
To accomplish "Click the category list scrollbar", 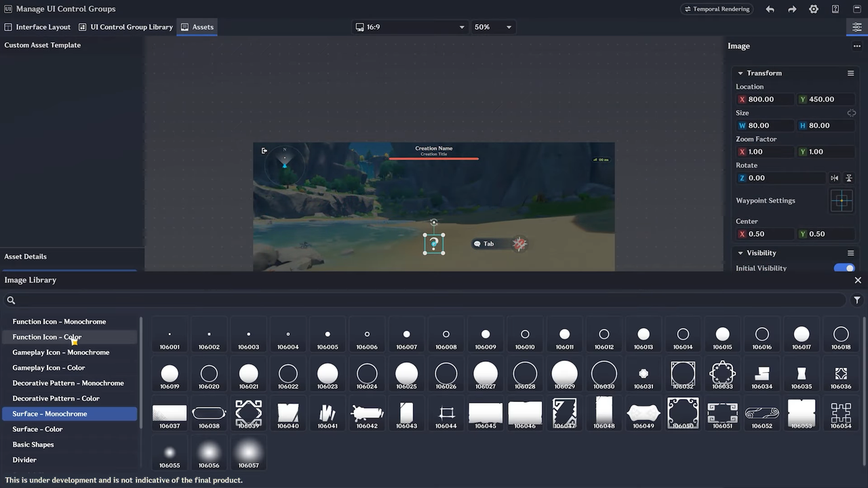I will pyautogui.click(x=141, y=373).
